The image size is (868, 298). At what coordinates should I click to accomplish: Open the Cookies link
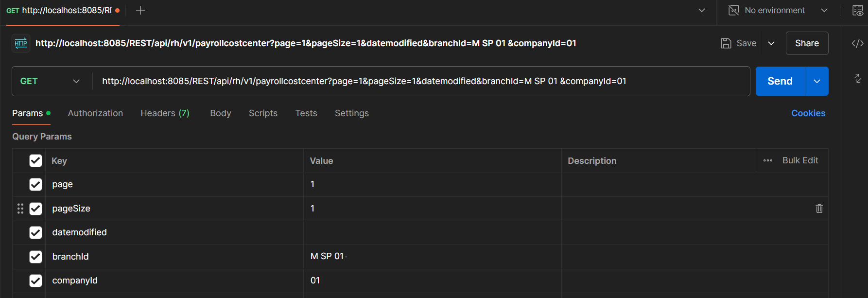point(808,113)
